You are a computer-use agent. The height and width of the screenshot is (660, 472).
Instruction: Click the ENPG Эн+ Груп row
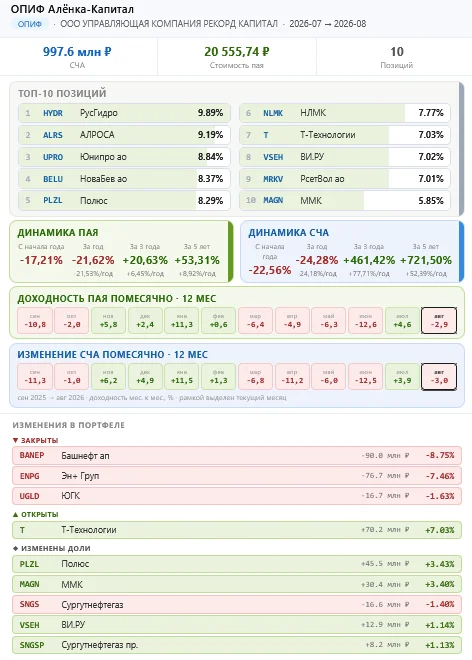click(x=237, y=476)
